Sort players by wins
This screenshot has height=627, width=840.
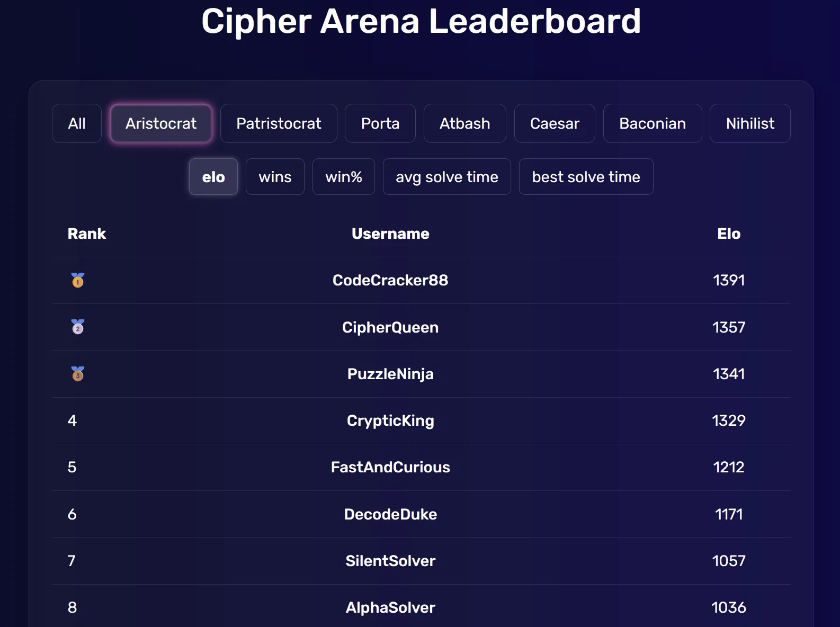point(275,176)
